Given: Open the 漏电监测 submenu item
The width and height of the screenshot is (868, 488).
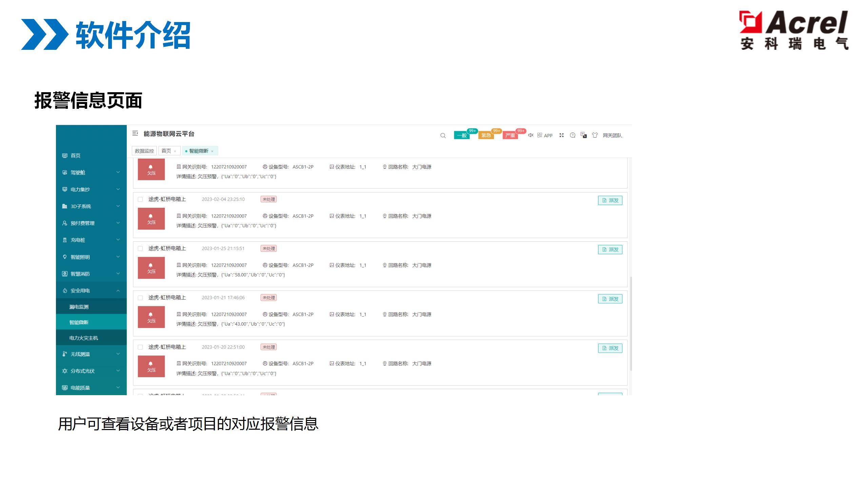Looking at the screenshot, I should coord(79,307).
